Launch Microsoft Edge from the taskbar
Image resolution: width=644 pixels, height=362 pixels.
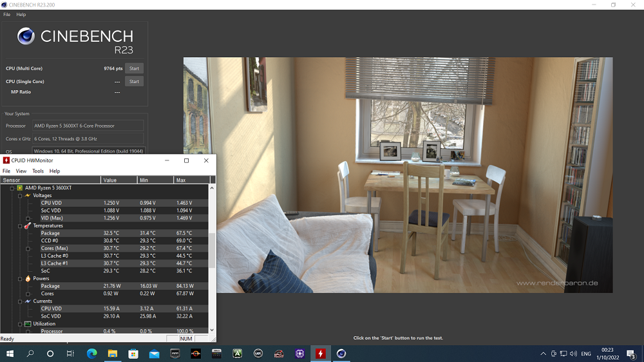91,354
